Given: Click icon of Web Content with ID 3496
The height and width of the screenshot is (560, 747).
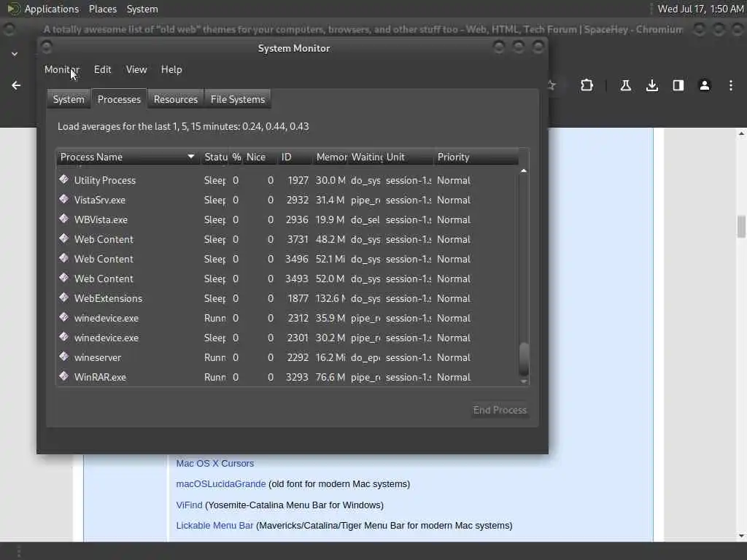Looking at the screenshot, I should (x=64, y=258).
